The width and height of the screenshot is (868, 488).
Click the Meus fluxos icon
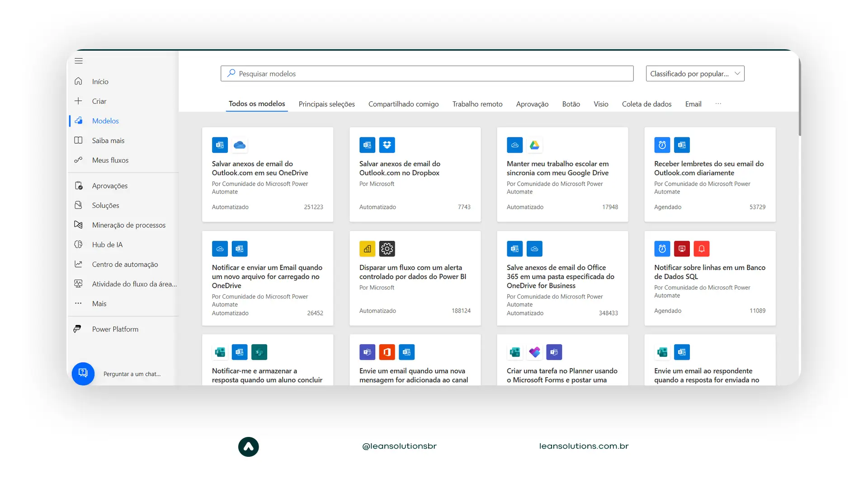tap(78, 160)
